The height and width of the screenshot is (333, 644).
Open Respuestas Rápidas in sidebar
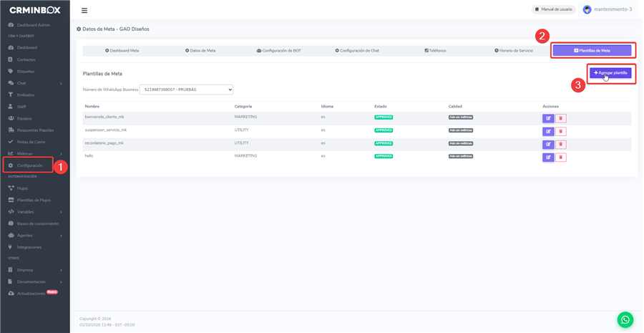tap(31, 130)
